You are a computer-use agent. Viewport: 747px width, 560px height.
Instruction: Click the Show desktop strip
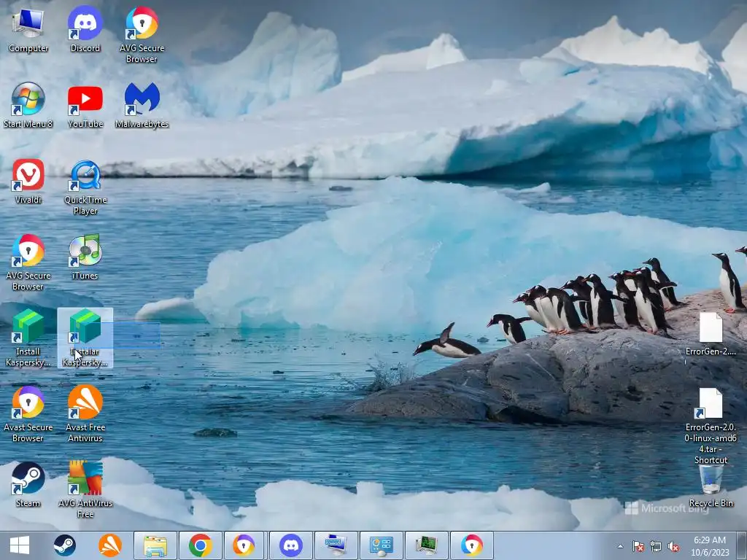point(741,545)
